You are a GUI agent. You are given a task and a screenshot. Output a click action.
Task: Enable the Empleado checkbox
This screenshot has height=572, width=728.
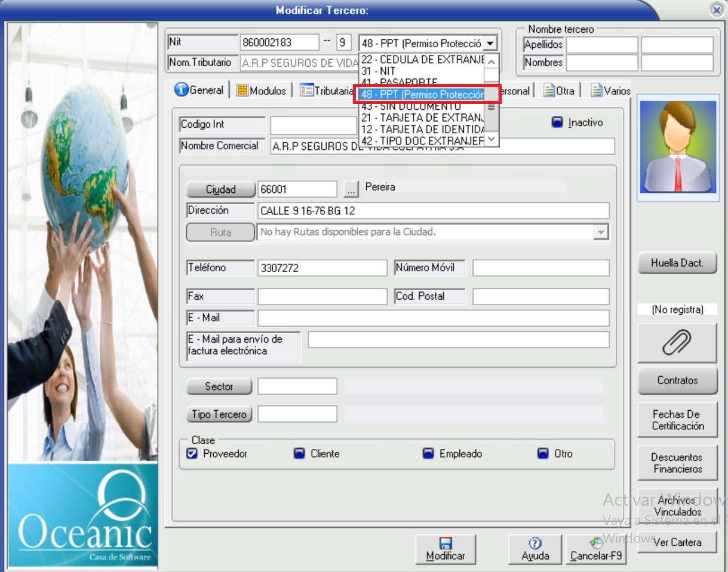[428, 454]
